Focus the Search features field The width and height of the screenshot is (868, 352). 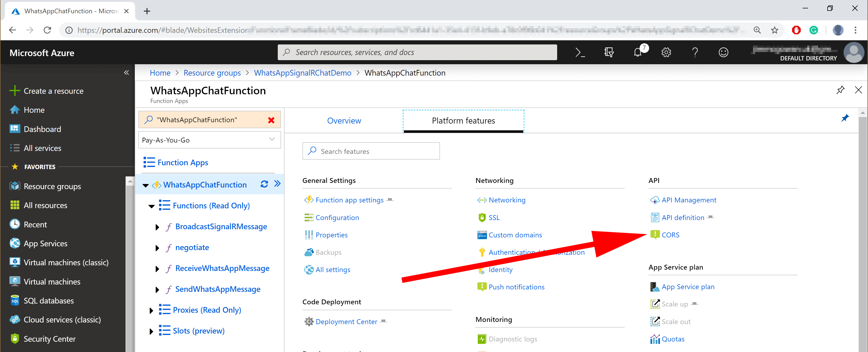(x=371, y=151)
